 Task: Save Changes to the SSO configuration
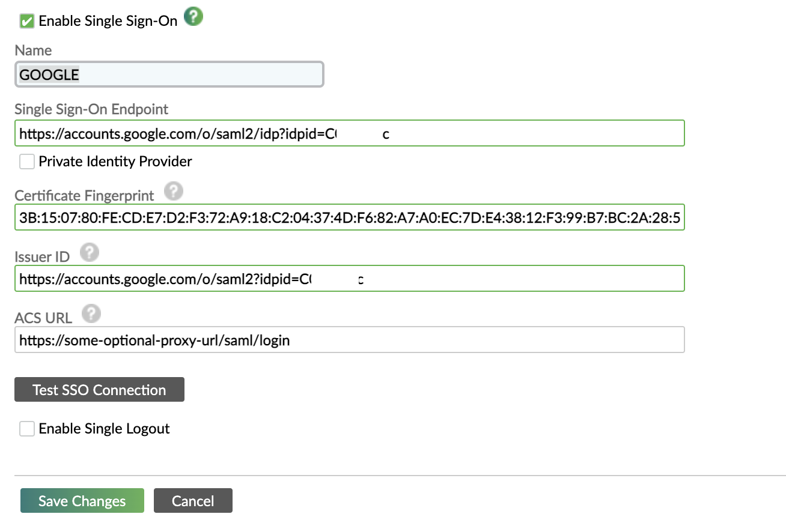pyautogui.click(x=82, y=500)
